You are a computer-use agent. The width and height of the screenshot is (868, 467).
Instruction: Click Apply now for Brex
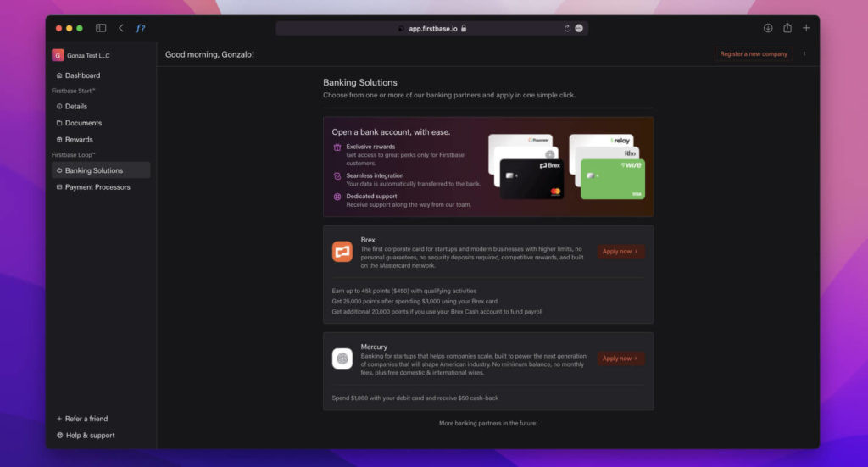(x=620, y=251)
